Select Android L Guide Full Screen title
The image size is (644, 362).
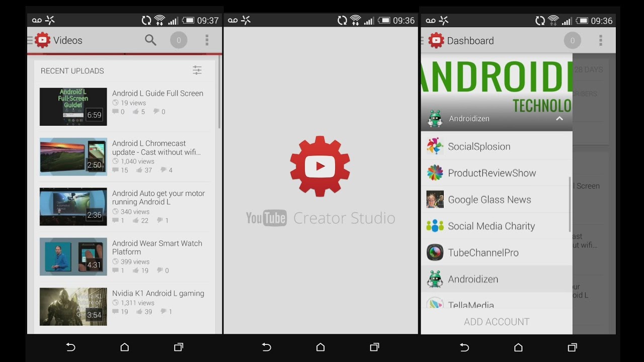coord(157,94)
